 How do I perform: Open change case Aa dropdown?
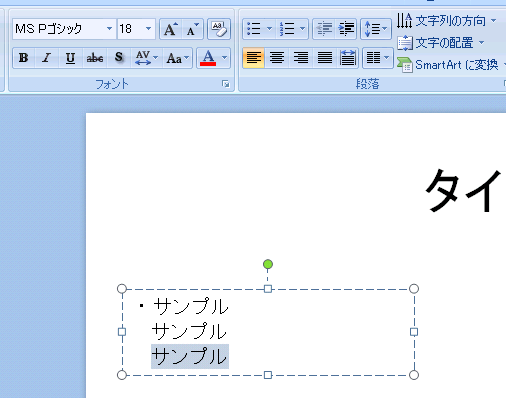click(x=178, y=58)
